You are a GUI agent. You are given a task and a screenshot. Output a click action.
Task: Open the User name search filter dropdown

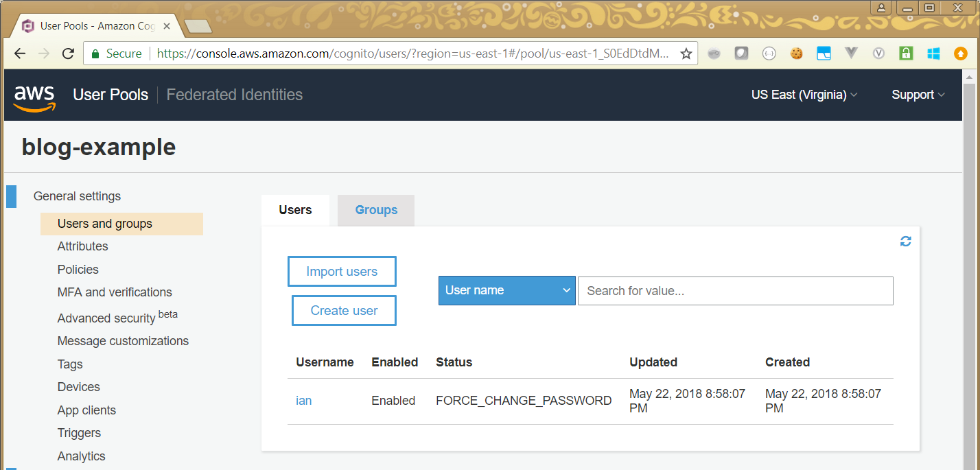(506, 290)
